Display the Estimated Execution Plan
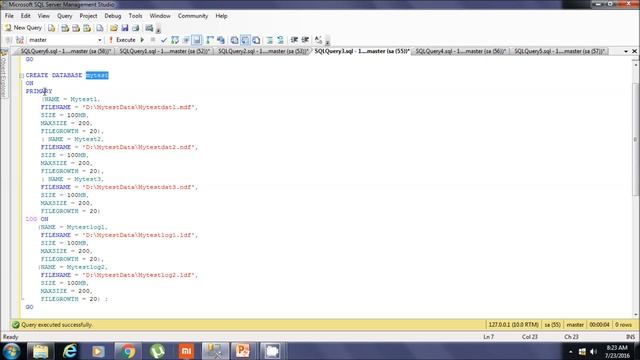 175,40
